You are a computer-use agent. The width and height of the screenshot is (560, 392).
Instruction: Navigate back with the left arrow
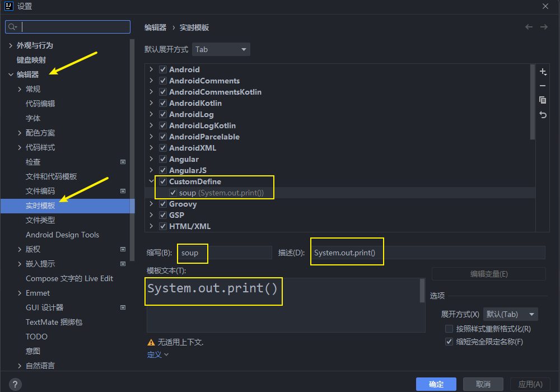coord(529,27)
